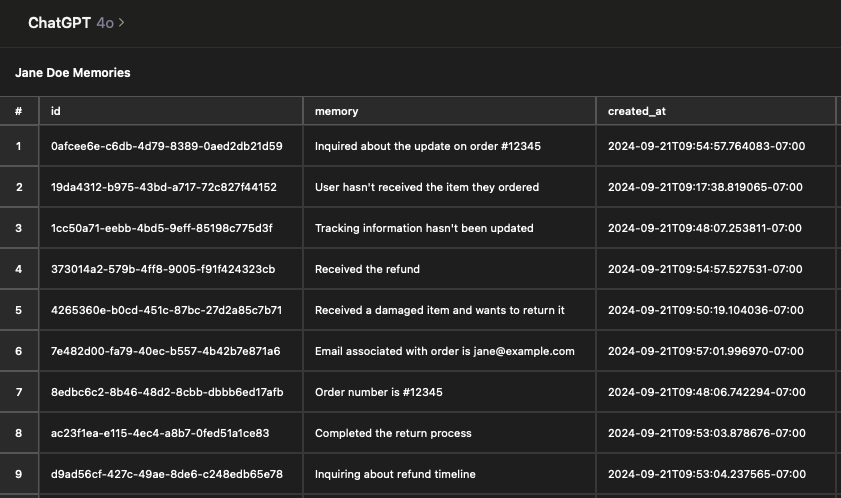
Task: Click timestamp 2024-09-21T09:54:57.764083-07:00
Action: [706, 146]
